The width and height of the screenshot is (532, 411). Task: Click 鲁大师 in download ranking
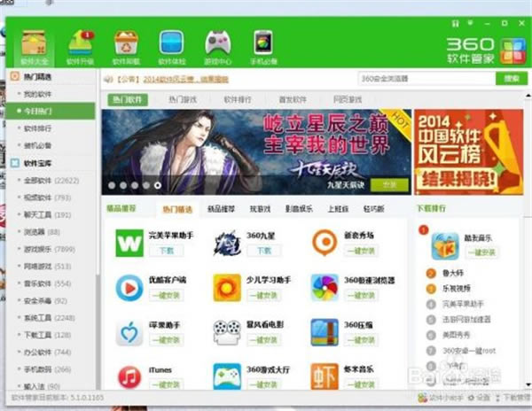click(453, 273)
